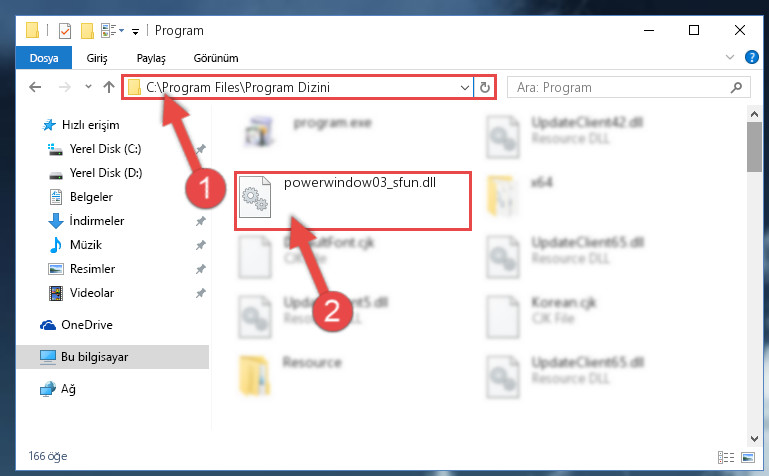The height and width of the screenshot is (476, 769).
Task: Select the powerwindow03_sfun.dll file icon
Action: (255, 196)
